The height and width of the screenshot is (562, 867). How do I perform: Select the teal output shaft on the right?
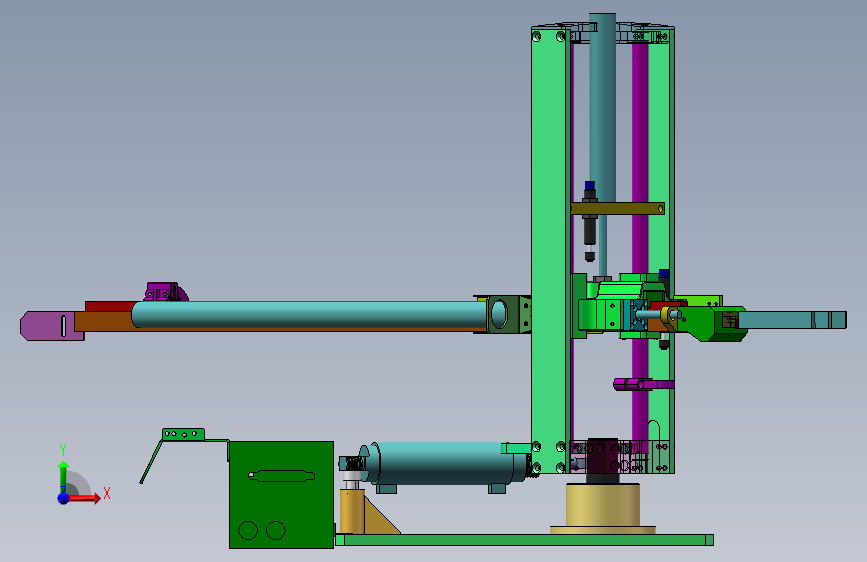(x=792, y=320)
